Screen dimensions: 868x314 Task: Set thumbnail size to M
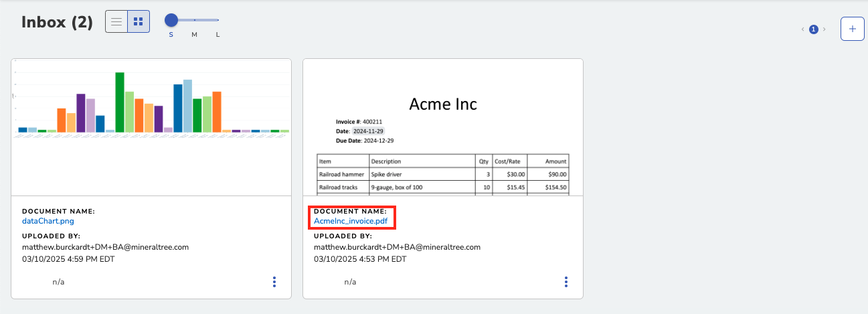point(195,34)
